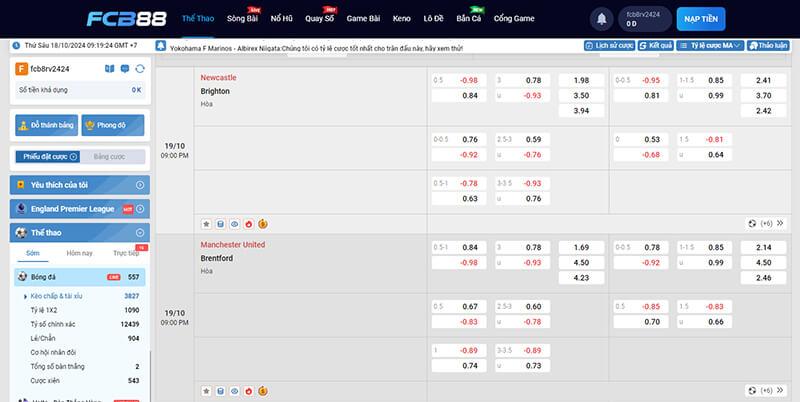Open the statistics icon under Newcastle match
Screen dimensions: 800x402
coord(221,224)
